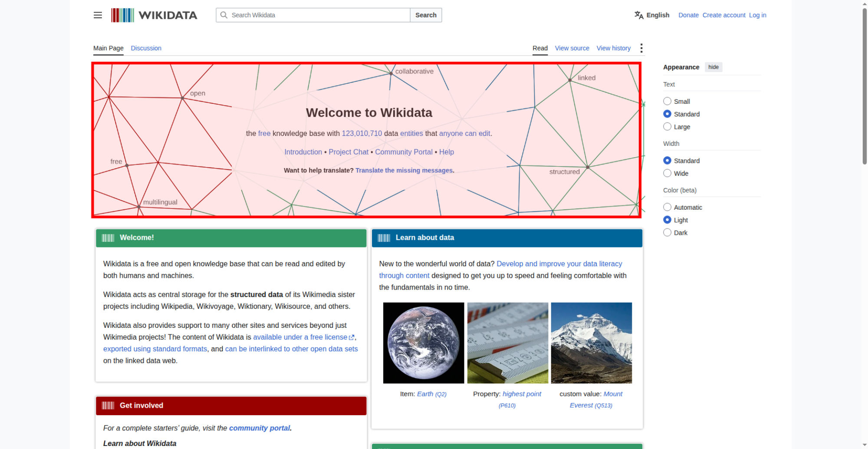Open 'exported using standard formats' link
The image size is (868, 449).
155,349
